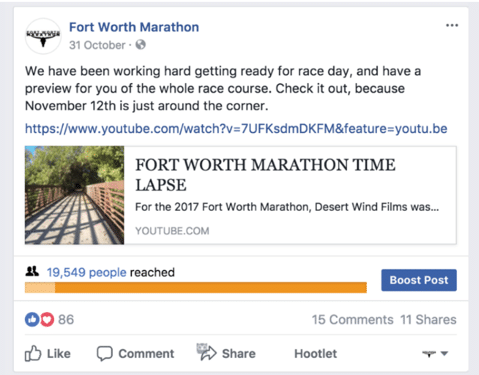Open the bridge video thumbnail preview

pos(74,195)
